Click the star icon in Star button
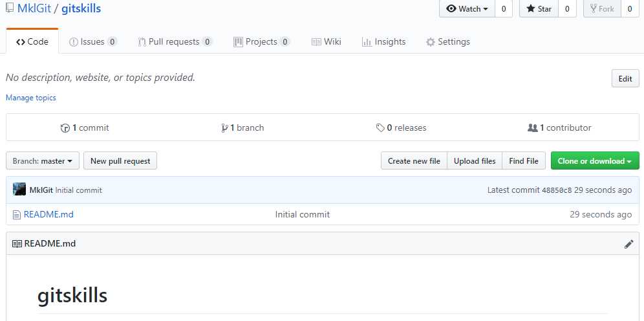The width and height of the screenshot is (644, 321). click(531, 8)
